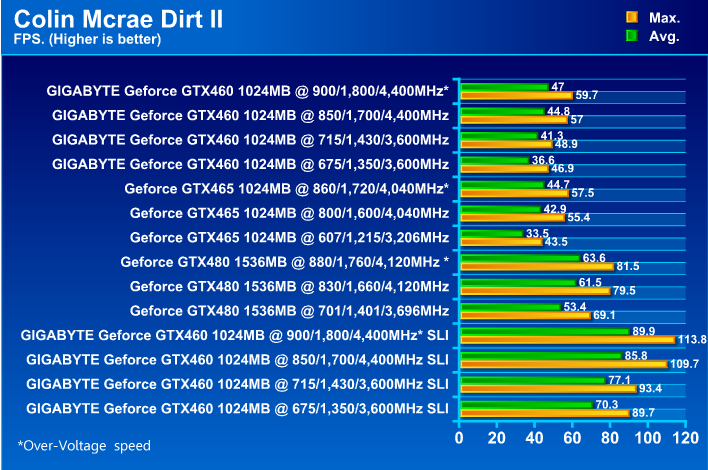The height and width of the screenshot is (470, 708).
Task: Click the value '85.8' on the chart
Action: click(636, 355)
